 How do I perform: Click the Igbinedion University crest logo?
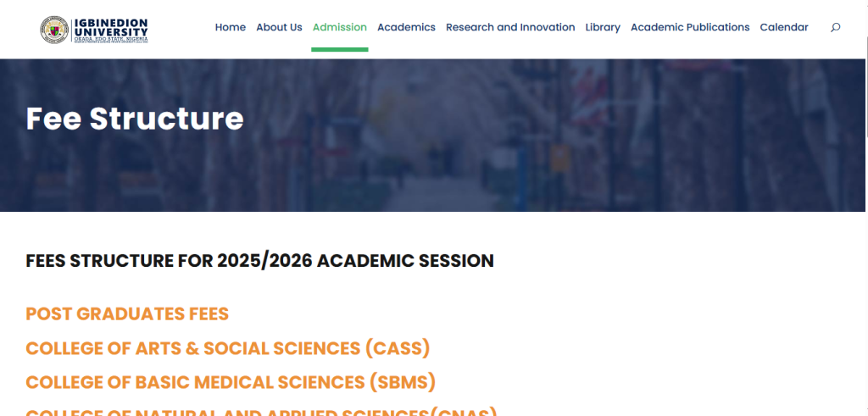click(55, 30)
